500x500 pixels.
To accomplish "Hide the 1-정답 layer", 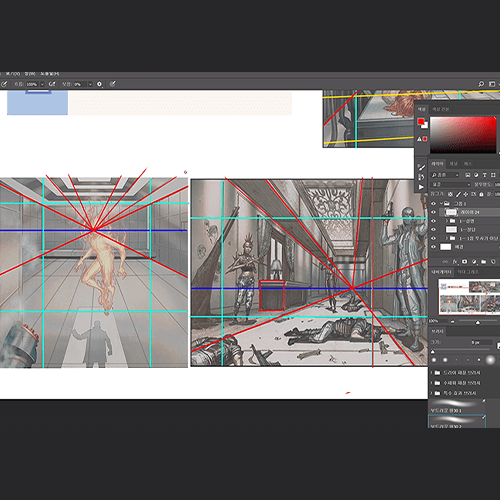I will (433, 229).
